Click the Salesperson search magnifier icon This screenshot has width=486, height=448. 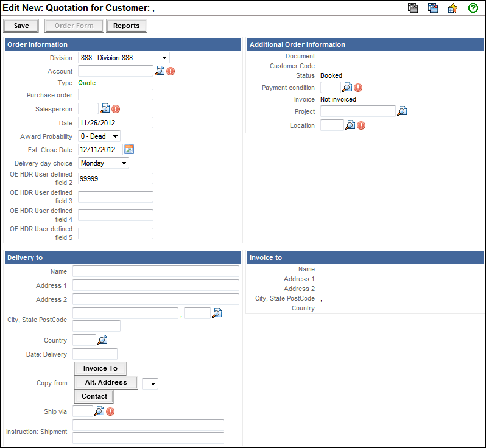point(105,109)
